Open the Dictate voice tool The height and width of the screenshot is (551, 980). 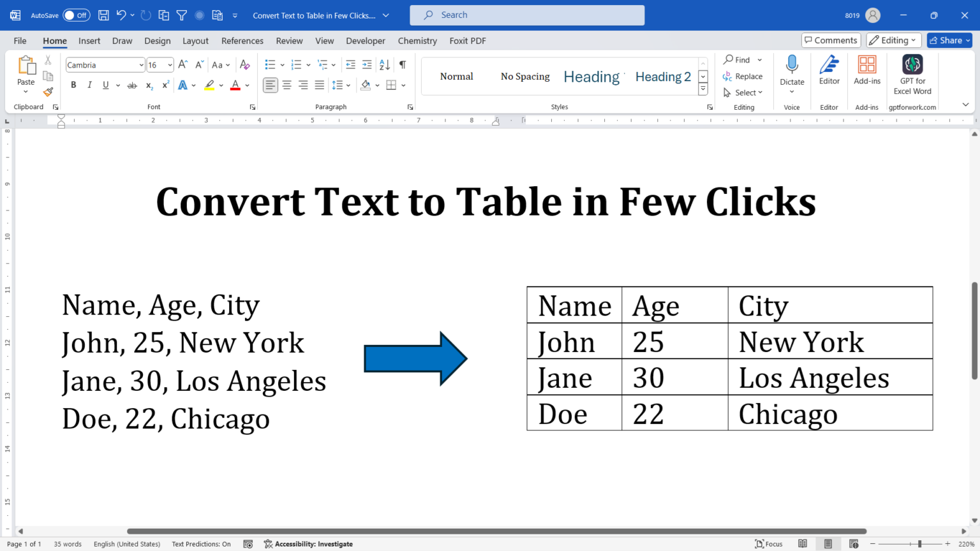pyautogui.click(x=792, y=70)
